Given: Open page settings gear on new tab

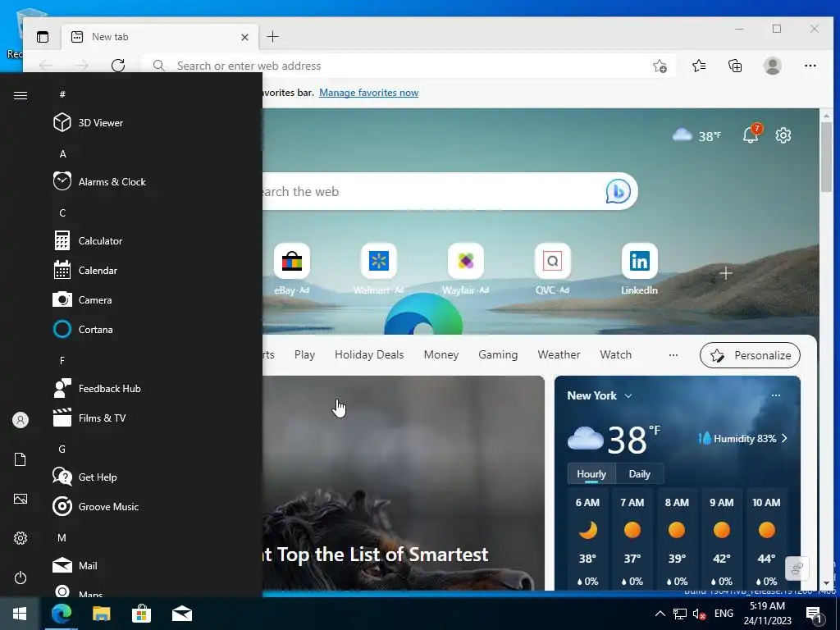Looking at the screenshot, I should click(x=783, y=135).
